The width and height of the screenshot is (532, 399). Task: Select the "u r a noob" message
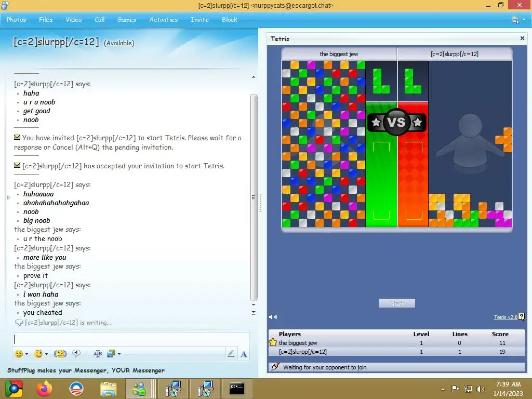(x=39, y=102)
